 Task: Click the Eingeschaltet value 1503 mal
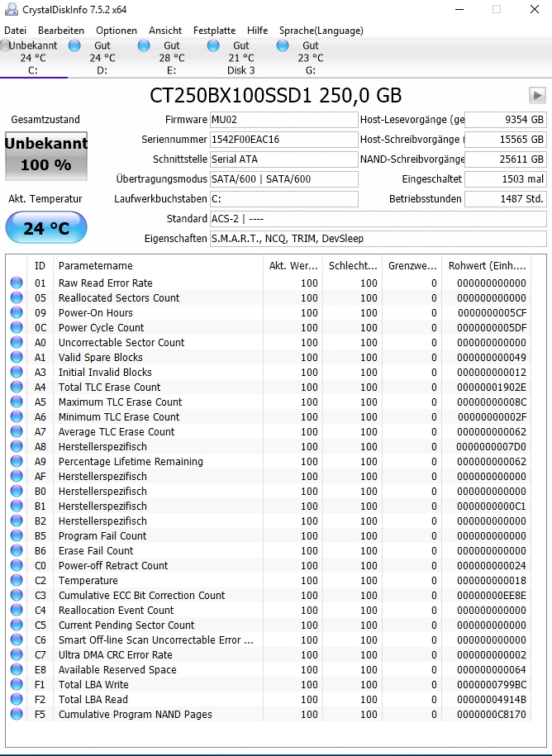[x=506, y=178]
